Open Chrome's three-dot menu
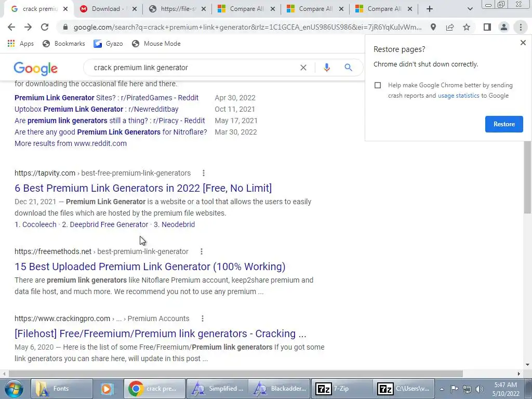This screenshot has height=399, width=532. (x=521, y=27)
